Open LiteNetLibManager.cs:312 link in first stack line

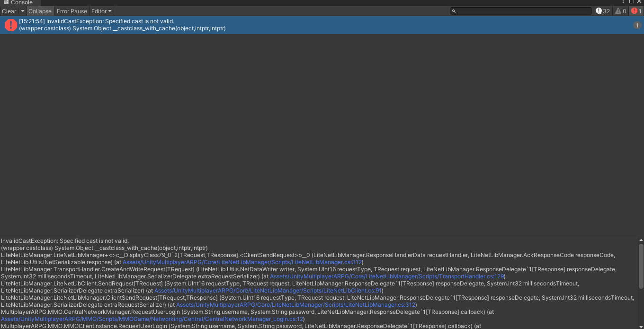coord(242,262)
